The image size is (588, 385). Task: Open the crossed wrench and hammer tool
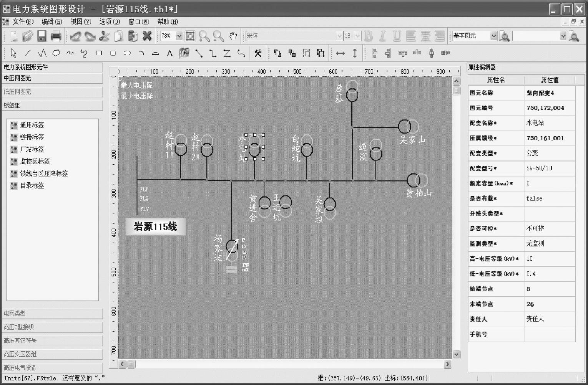258,53
